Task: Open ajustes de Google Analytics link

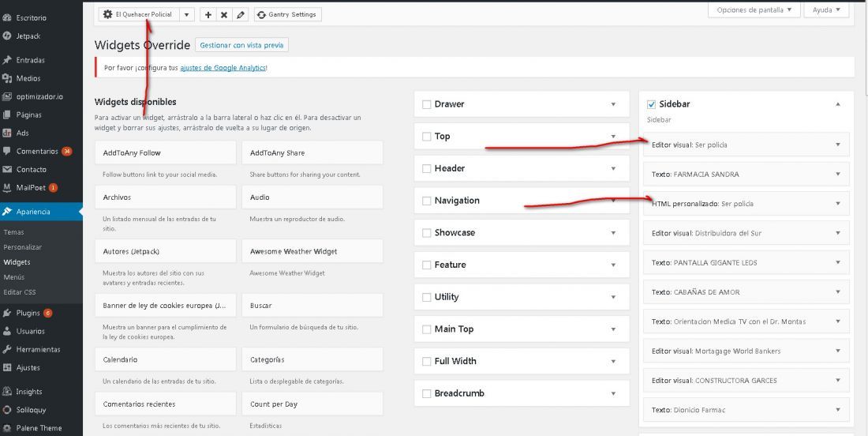Action: coord(223,68)
